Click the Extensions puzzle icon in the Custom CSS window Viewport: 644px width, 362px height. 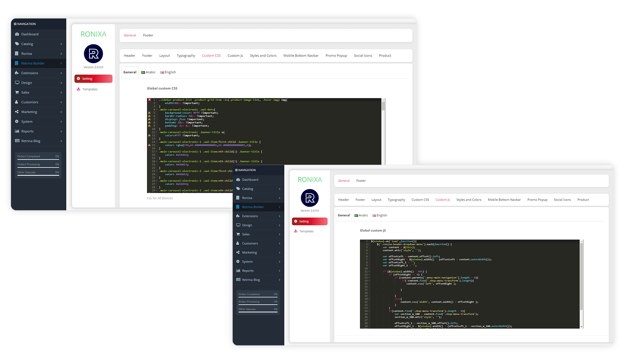[17, 73]
